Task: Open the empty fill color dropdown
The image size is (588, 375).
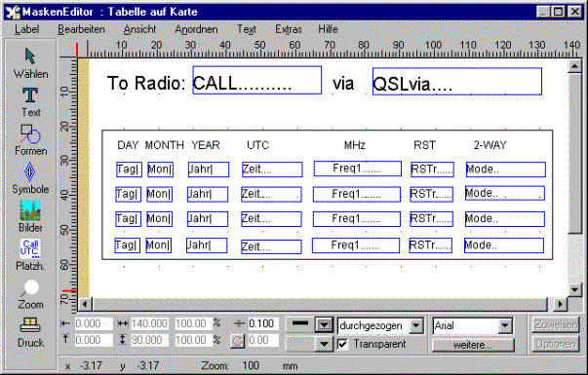Action: (324, 343)
